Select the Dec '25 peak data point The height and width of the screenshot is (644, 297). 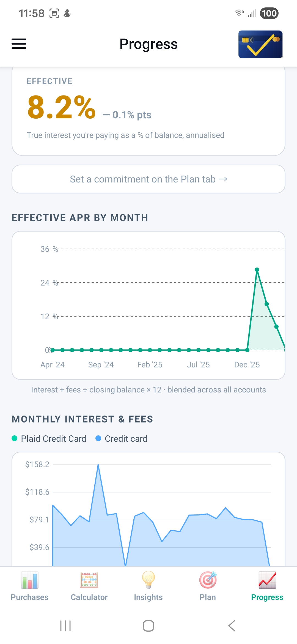coord(257,270)
